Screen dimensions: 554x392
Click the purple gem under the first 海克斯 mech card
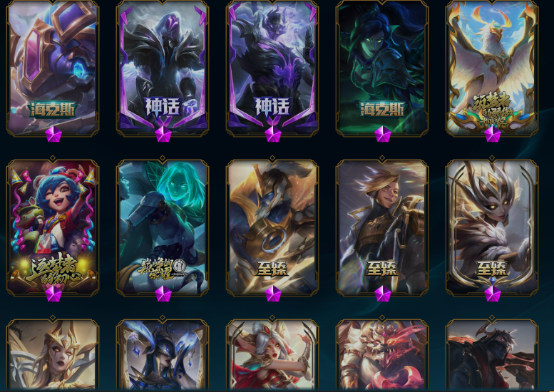(53, 134)
